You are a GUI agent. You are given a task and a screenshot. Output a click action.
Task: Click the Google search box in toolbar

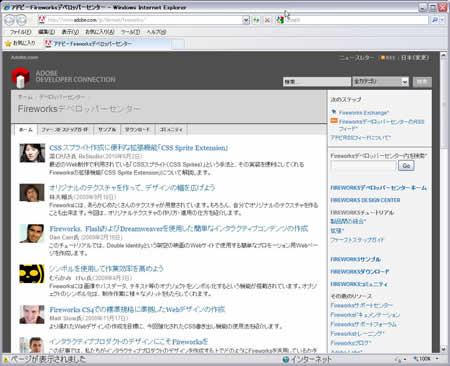(x=357, y=20)
